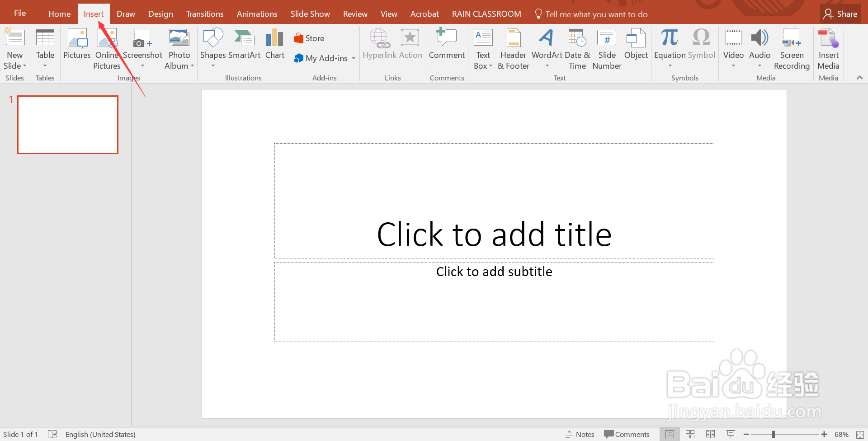
Task: Open the Symbol dialog
Action: coord(702,44)
